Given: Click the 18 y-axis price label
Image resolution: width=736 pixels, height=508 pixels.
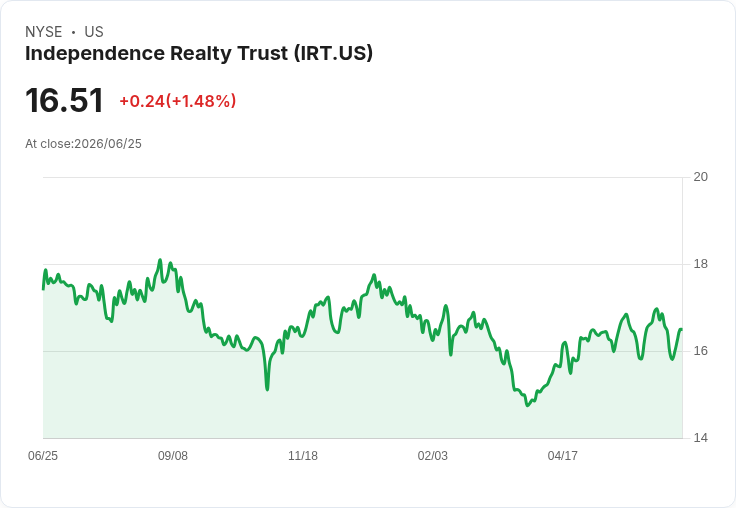Looking at the screenshot, I should click(x=701, y=264).
